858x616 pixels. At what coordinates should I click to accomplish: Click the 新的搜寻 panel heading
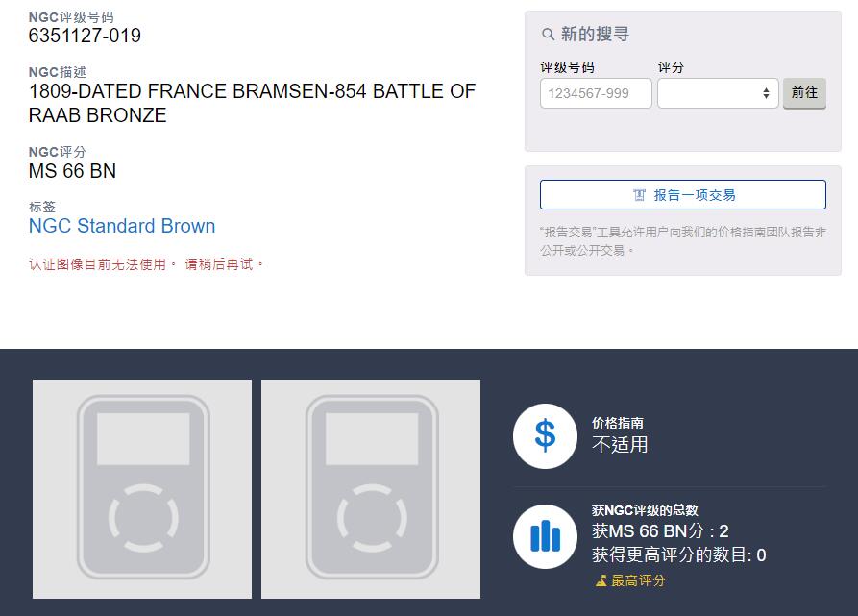click(595, 35)
